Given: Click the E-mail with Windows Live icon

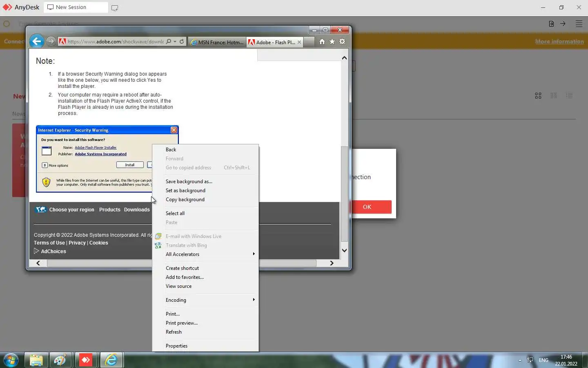Looking at the screenshot, I should pos(158,236).
